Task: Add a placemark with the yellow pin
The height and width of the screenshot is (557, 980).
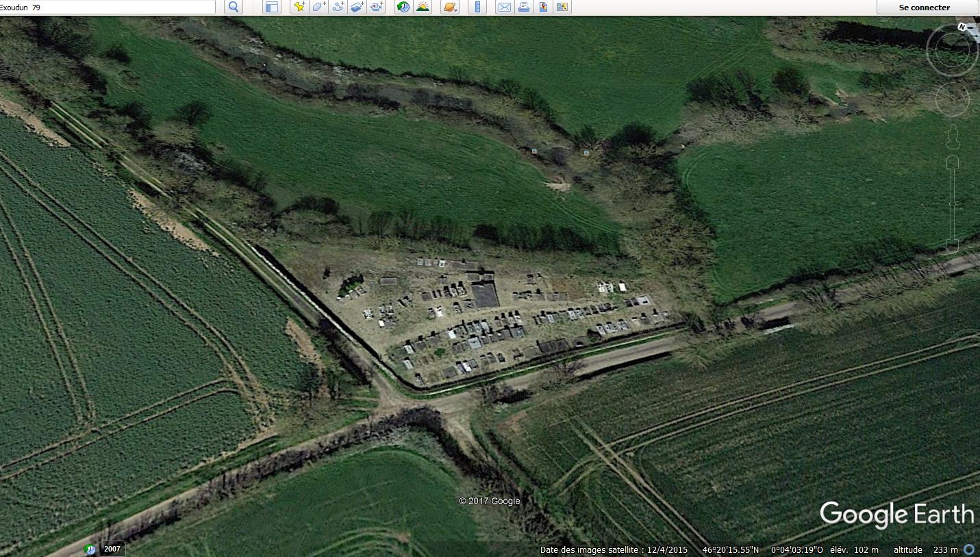Action: point(299,7)
